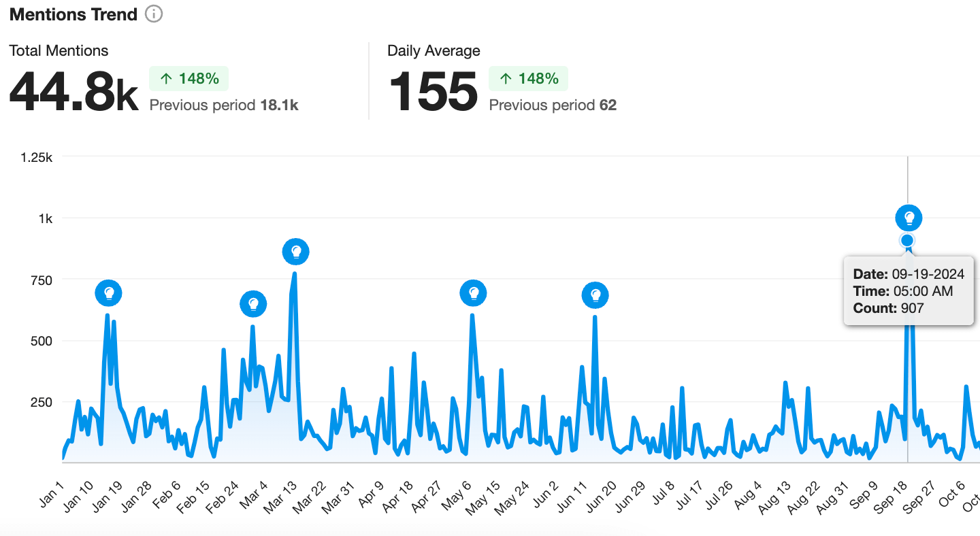Click the 'Total Mentions' label
This screenshot has width=980, height=536.
pyautogui.click(x=59, y=50)
